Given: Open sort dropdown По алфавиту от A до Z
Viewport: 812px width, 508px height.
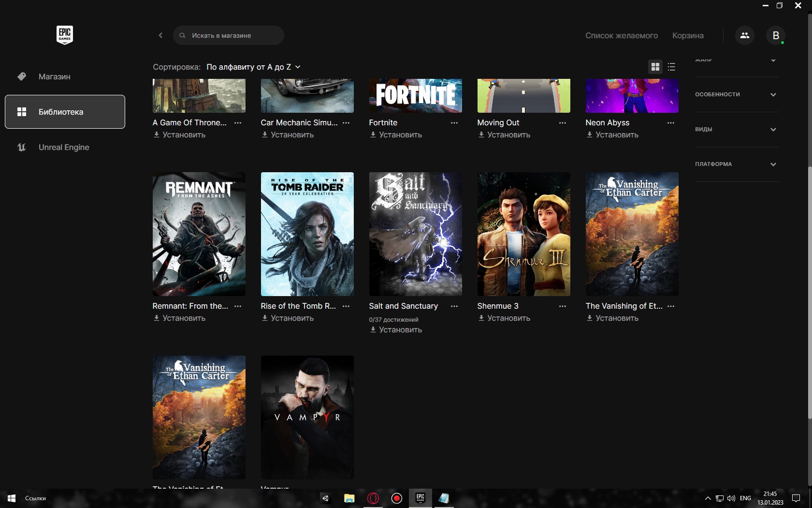Looking at the screenshot, I should [253, 67].
